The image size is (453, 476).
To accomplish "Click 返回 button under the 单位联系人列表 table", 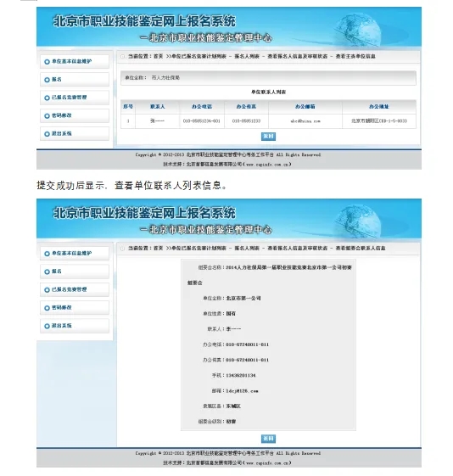I will point(268,137).
